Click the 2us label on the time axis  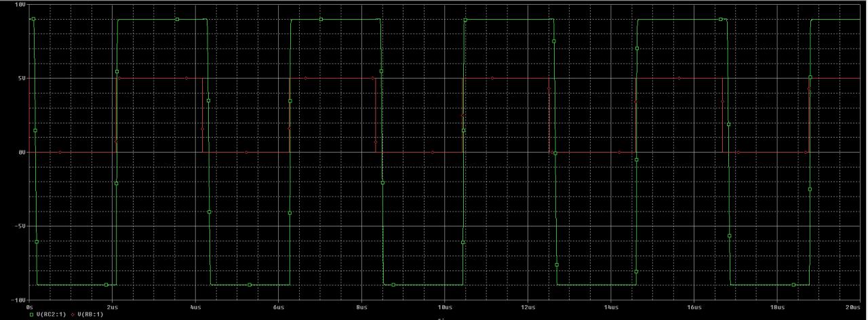tap(113, 306)
